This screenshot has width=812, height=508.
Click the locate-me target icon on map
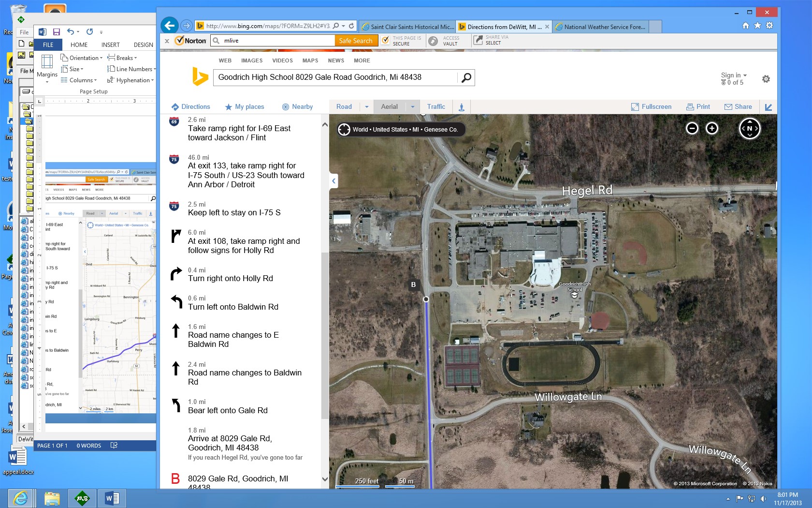tap(344, 129)
